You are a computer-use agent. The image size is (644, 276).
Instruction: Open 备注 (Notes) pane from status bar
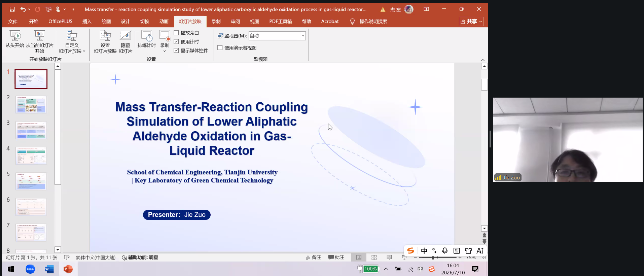click(x=313, y=257)
